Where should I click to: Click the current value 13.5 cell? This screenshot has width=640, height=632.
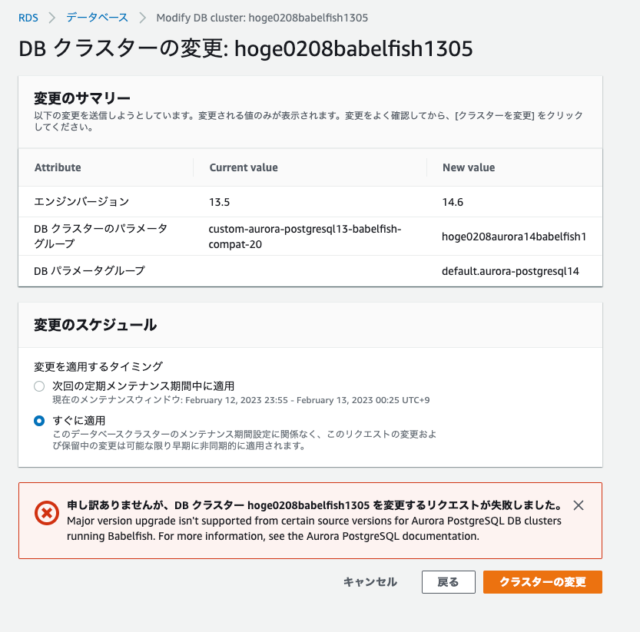220,202
